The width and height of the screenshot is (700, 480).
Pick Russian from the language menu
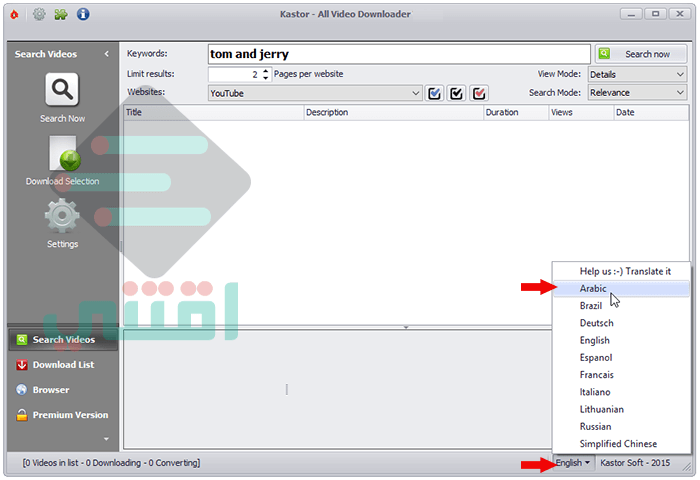[x=621, y=427]
